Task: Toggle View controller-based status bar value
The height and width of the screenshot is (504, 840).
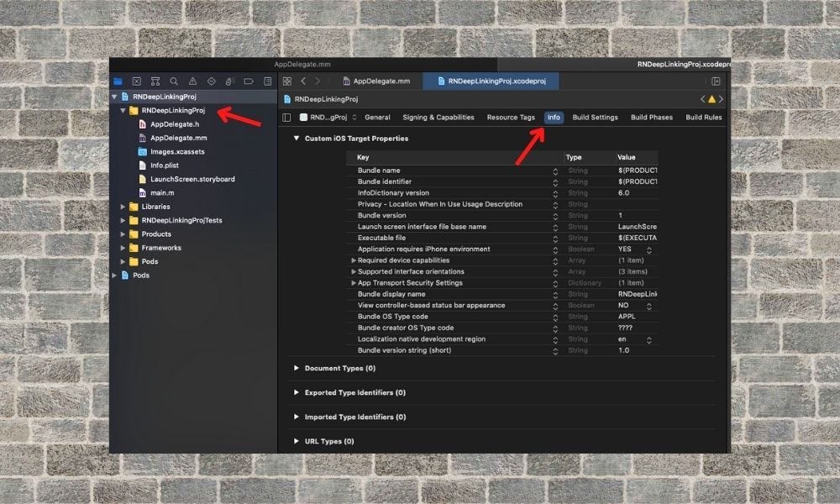Action: [x=648, y=306]
